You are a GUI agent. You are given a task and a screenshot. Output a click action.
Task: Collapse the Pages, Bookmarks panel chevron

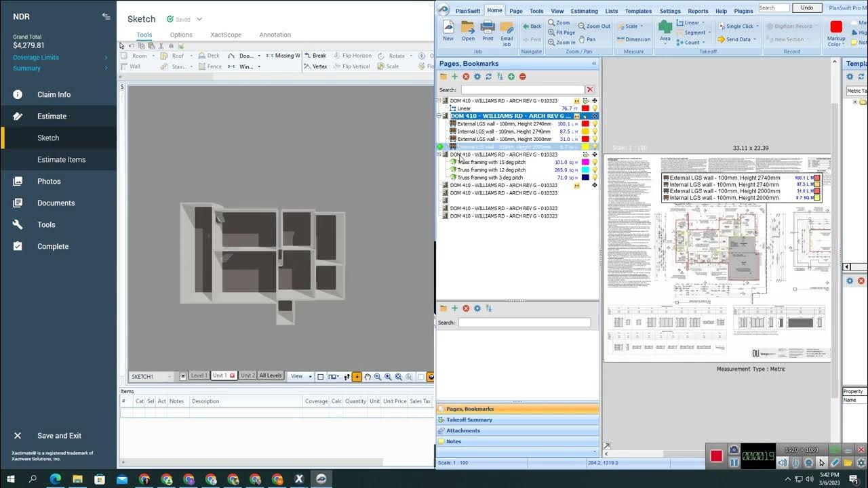pos(594,64)
